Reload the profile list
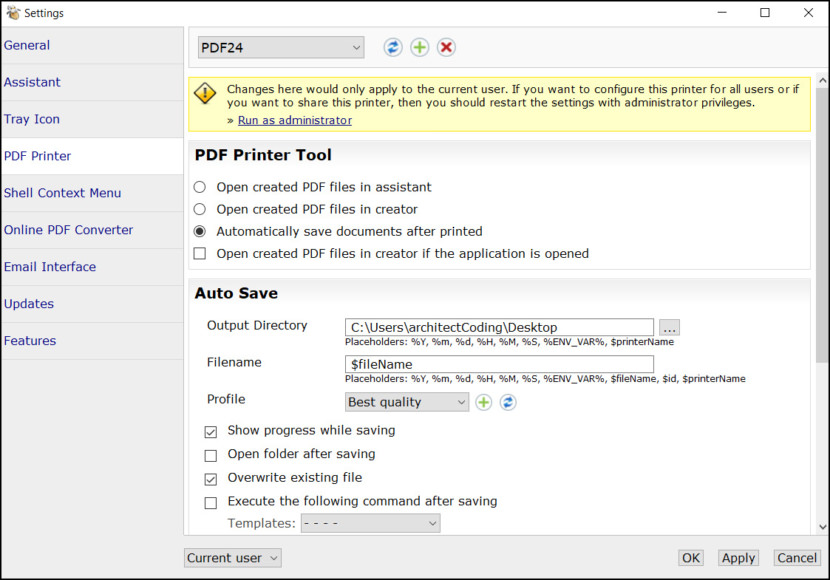 508,401
